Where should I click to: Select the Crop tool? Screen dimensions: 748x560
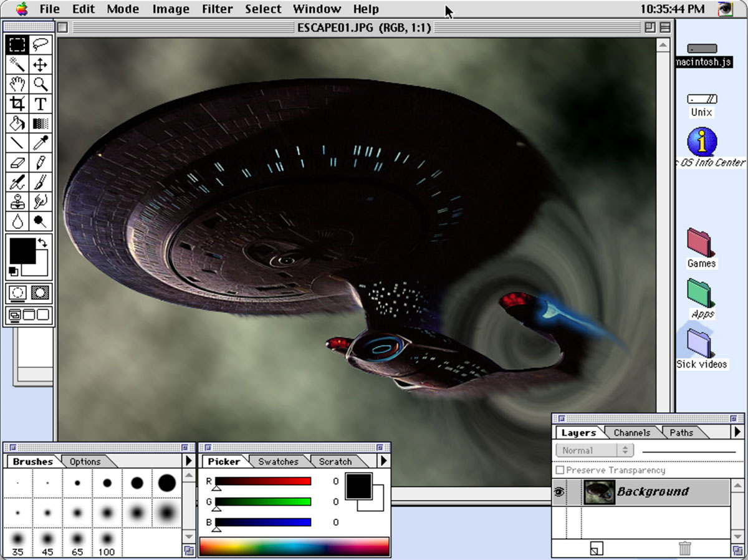[x=17, y=104]
